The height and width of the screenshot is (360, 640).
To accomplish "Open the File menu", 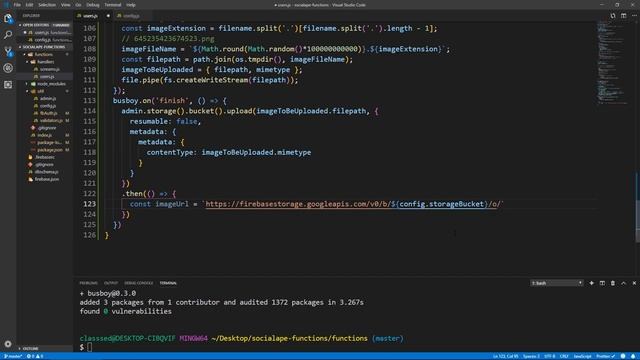I will point(17,5).
